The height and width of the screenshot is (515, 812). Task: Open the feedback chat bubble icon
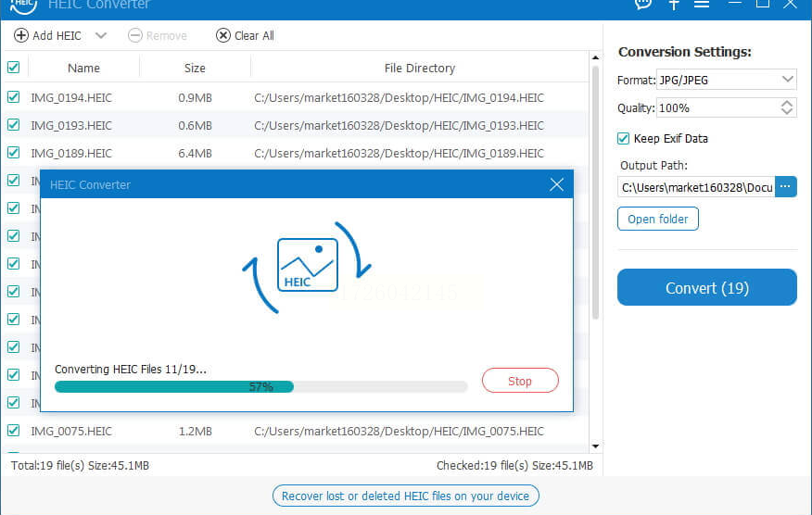pos(642,4)
